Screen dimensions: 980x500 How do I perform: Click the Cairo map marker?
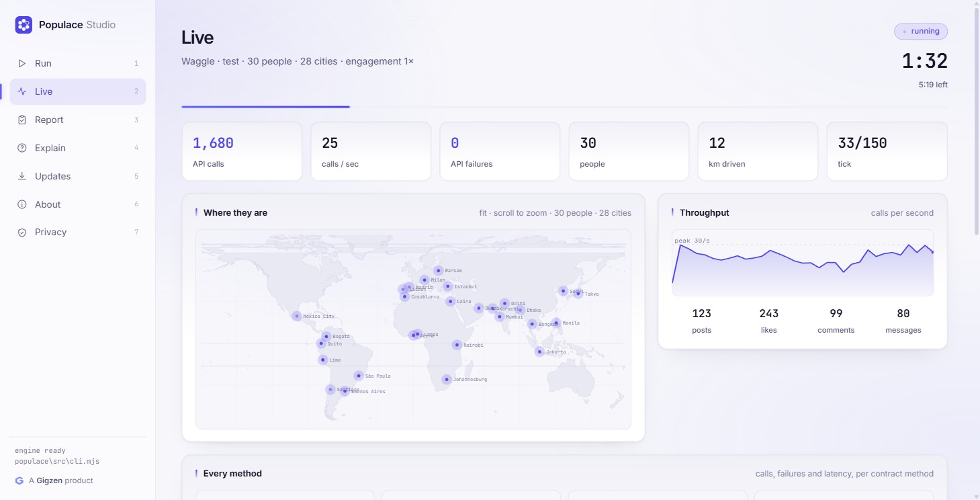tap(451, 301)
